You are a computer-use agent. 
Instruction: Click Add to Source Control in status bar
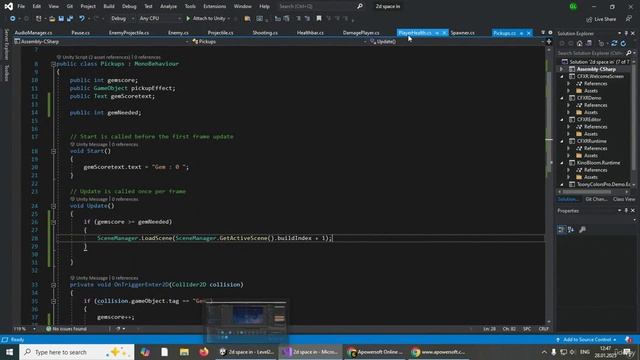point(586,340)
